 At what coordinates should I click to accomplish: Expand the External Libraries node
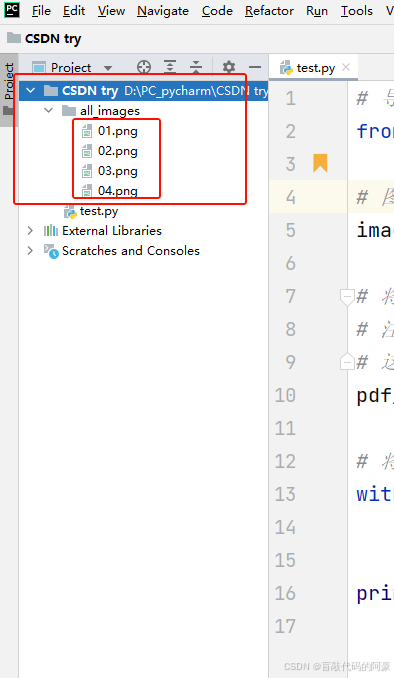(x=30, y=230)
